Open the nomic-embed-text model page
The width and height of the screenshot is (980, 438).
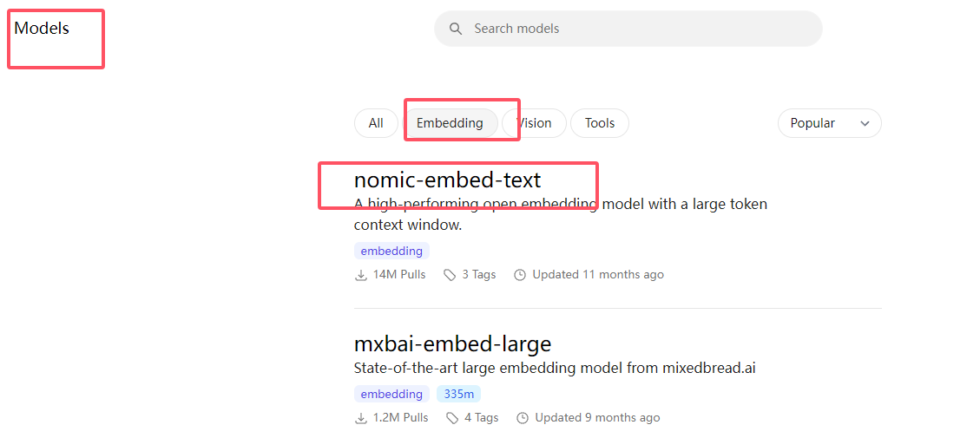(x=448, y=180)
